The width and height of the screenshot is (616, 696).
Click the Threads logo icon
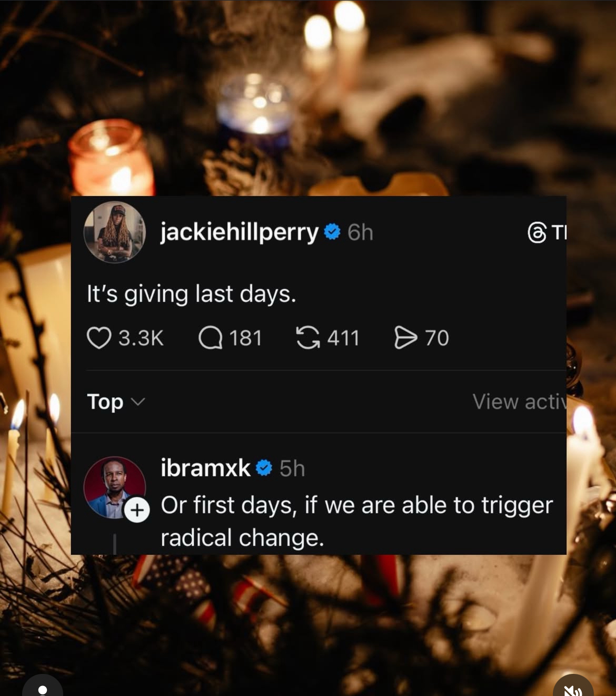pyautogui.click(x=536, y=232)
